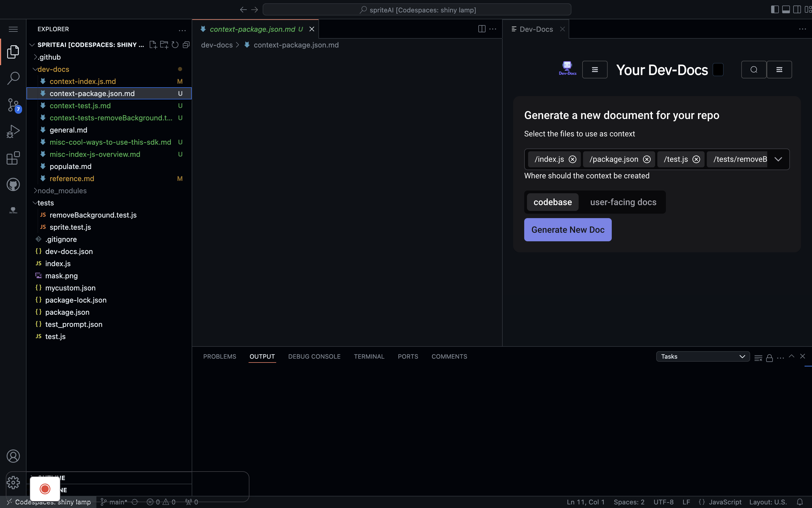Open the Extensions view

(x=13, y=158)
